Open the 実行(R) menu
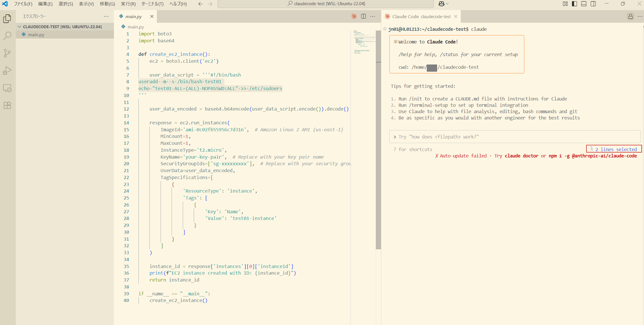Image resolution: width=644 pixels, height=325 pixels. pyautogui.click(x=128, y=4)
